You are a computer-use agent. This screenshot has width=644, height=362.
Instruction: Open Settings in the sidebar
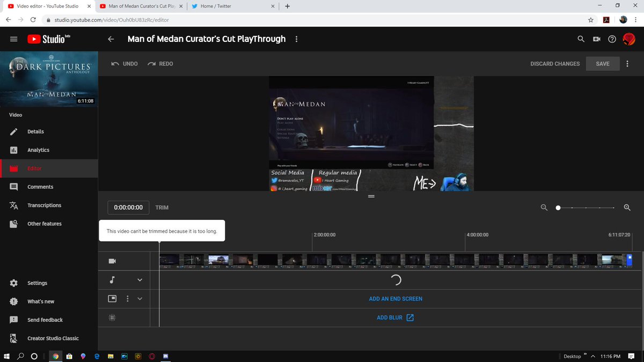49,283
